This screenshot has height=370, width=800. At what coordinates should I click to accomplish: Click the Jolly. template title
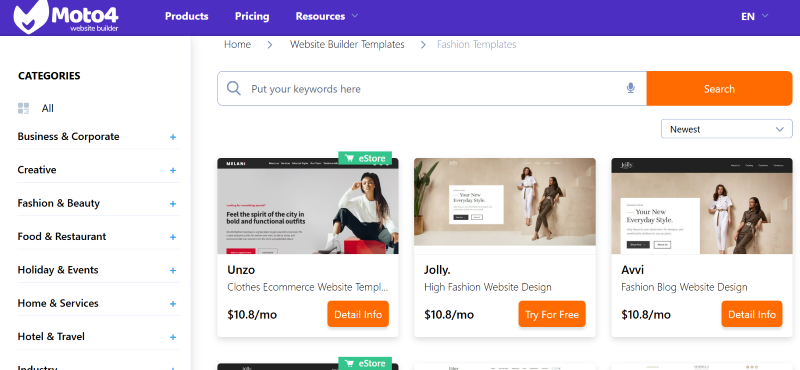pyautogui.click(x=437, y=269)
